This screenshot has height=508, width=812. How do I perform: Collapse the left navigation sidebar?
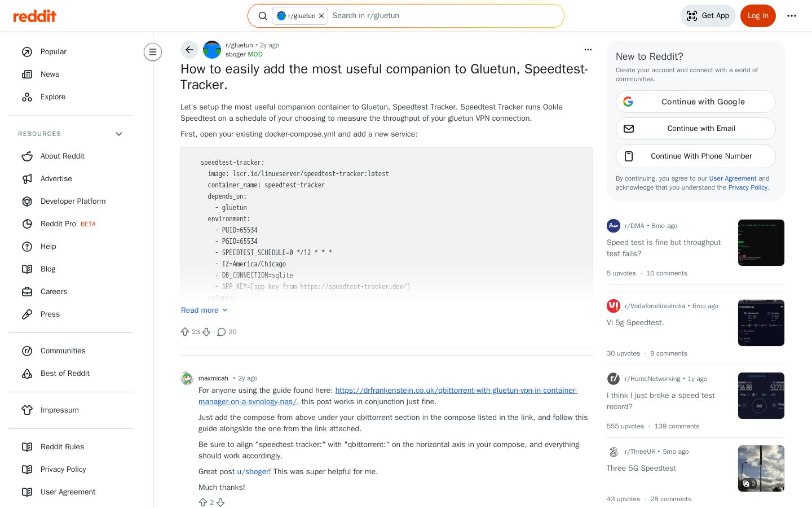point(153,52)
